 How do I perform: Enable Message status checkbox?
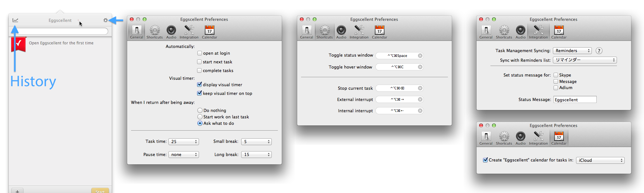click(556, 81)
